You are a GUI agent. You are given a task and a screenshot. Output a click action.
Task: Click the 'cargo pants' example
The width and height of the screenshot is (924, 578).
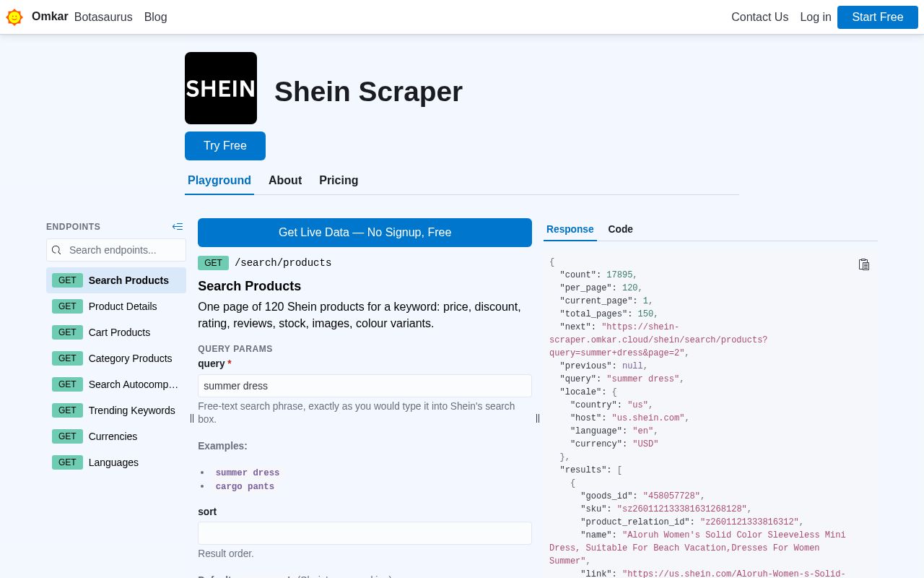click(245, 487)
